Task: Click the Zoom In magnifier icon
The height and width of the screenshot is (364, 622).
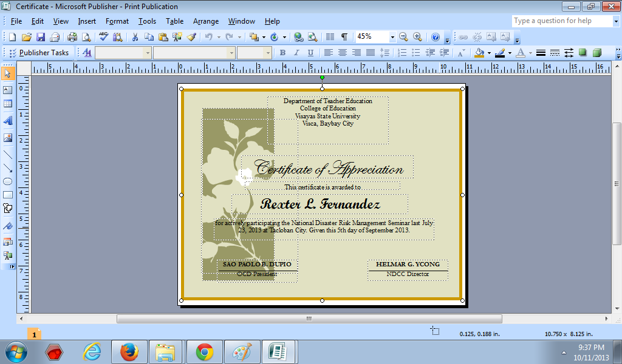Action: (417, 36)
